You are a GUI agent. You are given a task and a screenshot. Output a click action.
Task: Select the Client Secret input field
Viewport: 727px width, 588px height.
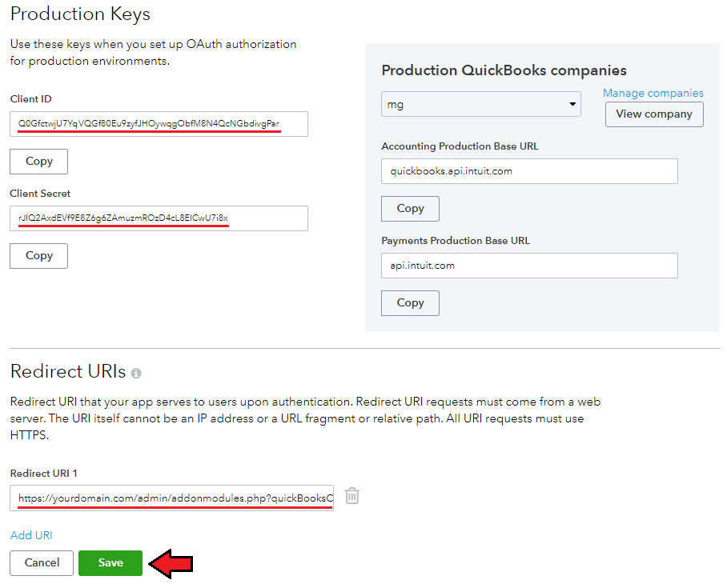click(159, 218)
